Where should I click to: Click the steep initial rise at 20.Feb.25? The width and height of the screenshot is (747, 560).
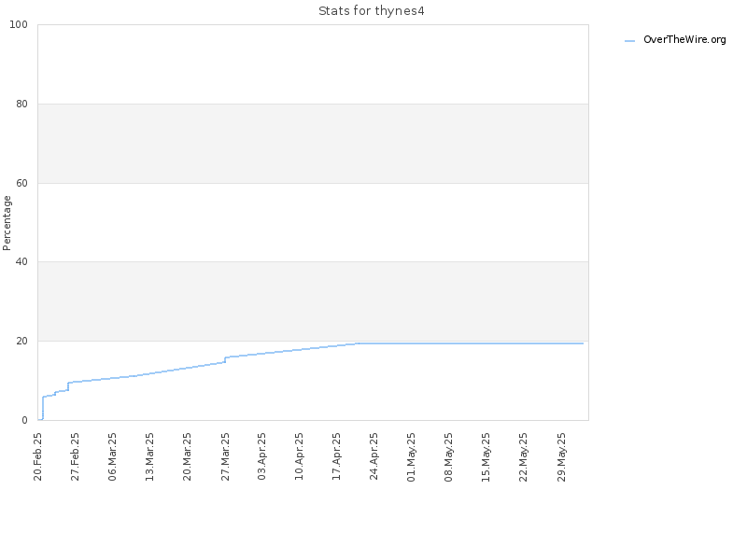43,408
